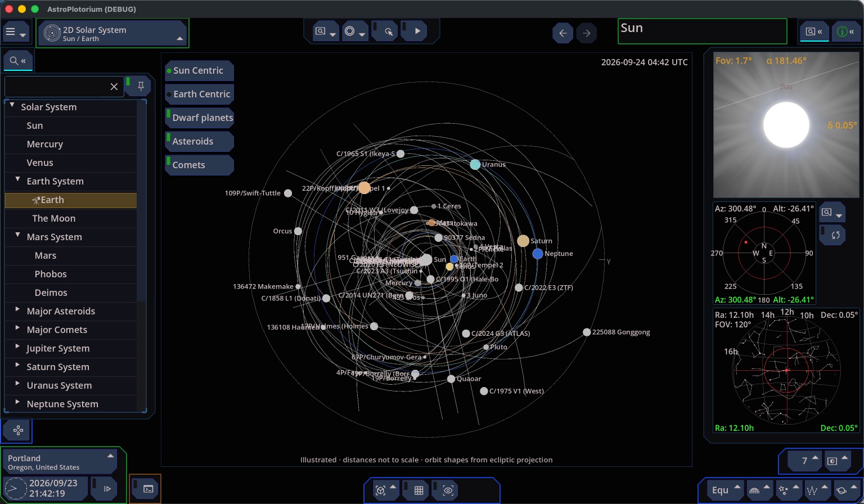The height and width of the screenshot is (504, 864).
Task: Toggle the play animation button in top toolbar
Action: [414, 32]
